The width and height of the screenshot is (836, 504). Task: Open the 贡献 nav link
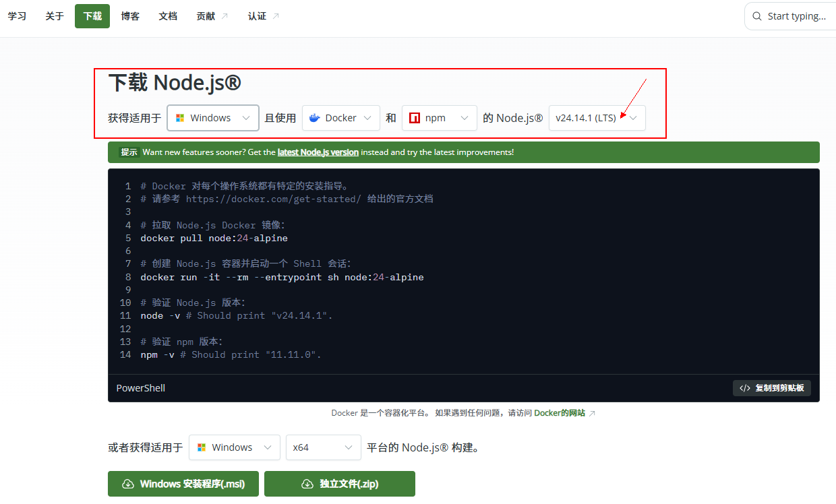tap(212, 16)
